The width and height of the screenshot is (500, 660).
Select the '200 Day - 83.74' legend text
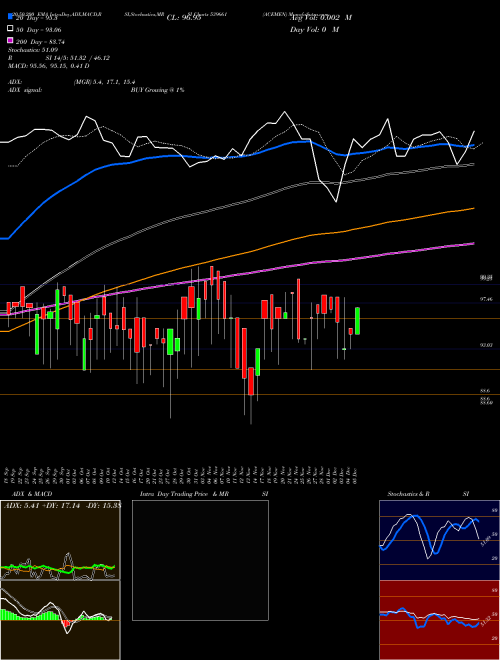tap(40, 42)
